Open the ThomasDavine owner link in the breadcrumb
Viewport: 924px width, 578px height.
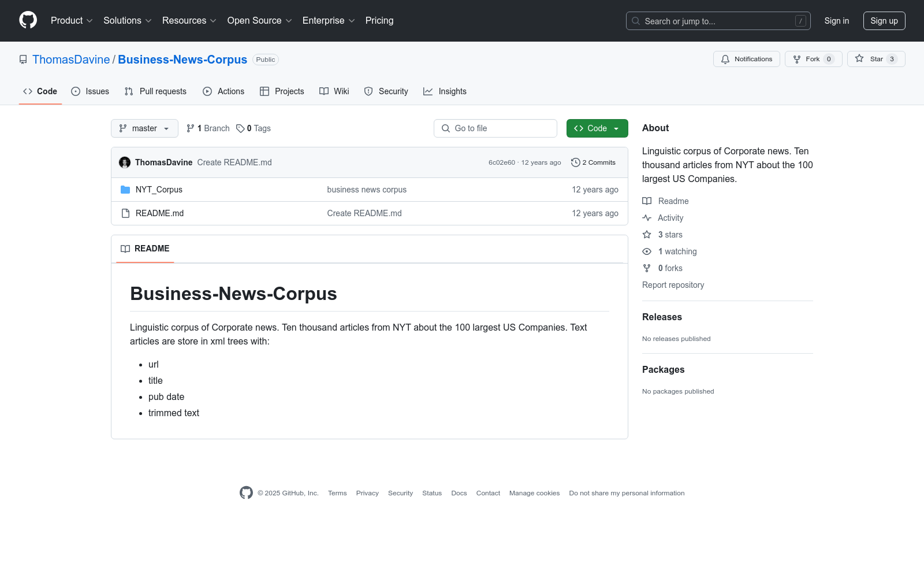[x=71, y=60]
